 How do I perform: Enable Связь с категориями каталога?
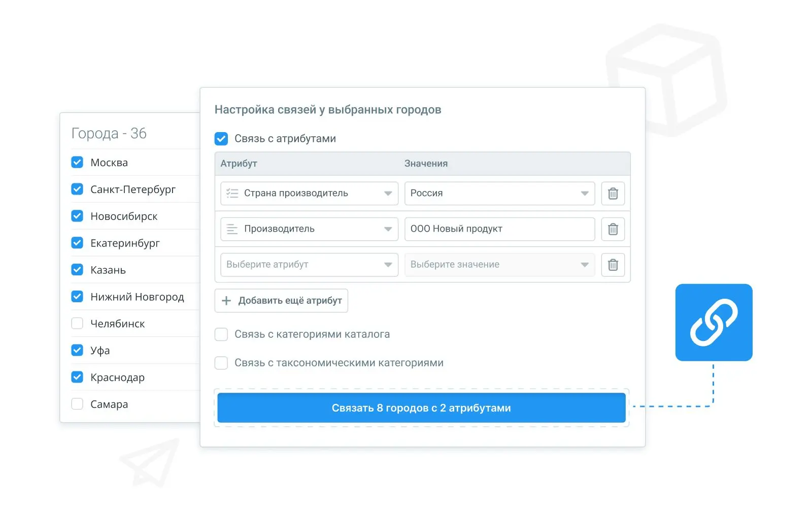pos(221,334)
